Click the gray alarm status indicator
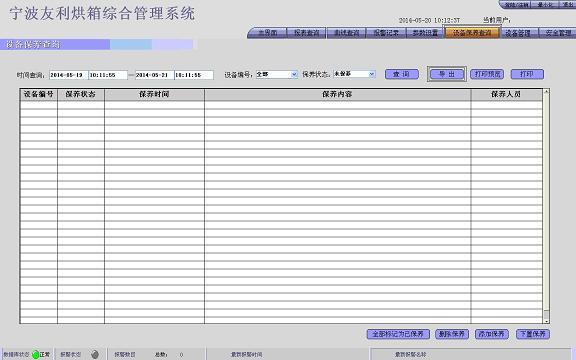576x360 pixels. click(95, 354)
